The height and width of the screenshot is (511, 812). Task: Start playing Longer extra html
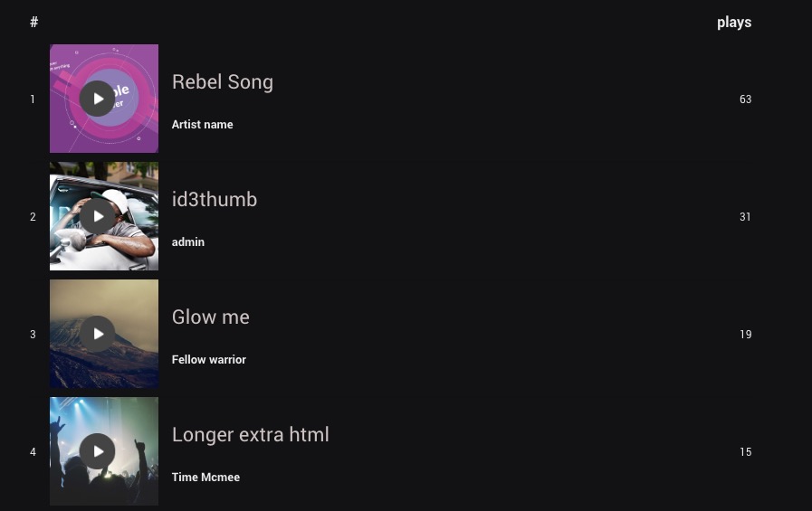click(x=97, y=451)
